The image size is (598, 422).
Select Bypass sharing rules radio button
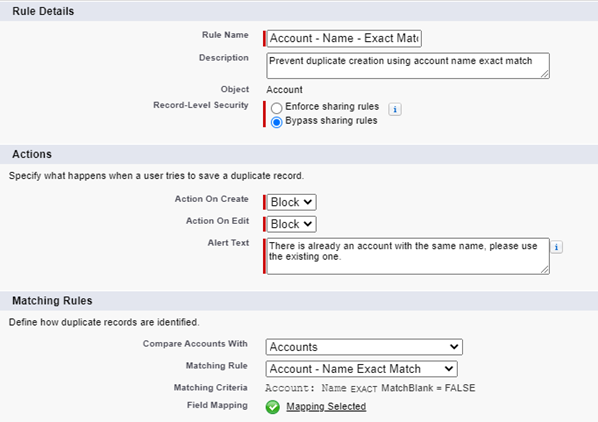276,122
